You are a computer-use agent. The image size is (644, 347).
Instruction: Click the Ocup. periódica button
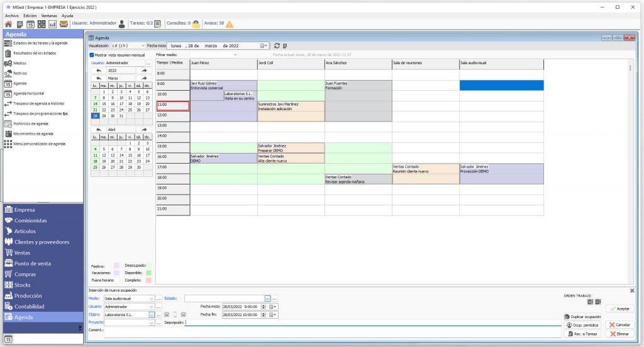point(582,325)
